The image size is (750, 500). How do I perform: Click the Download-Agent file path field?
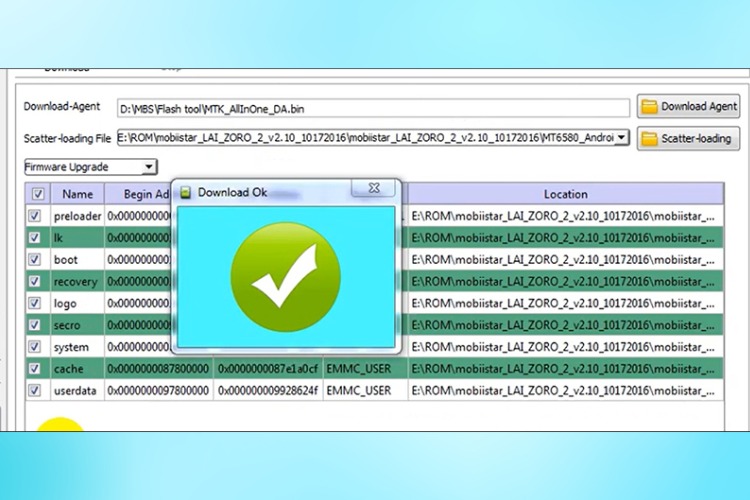[x=372, y=107]
